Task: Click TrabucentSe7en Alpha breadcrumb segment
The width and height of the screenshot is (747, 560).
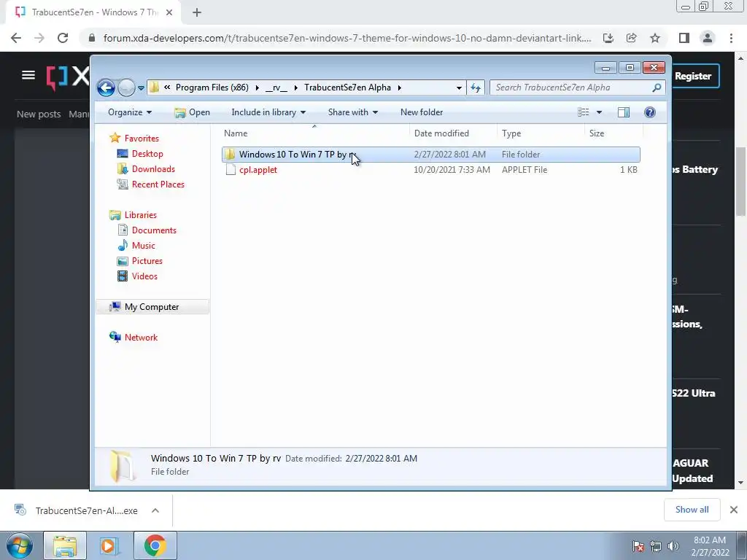Action: [348, 87]
